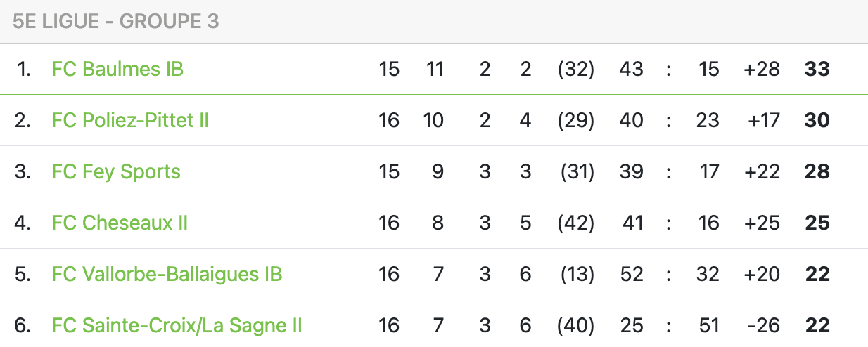Viewport: 868px width, 347px height.
Task: Click the (13) value in Vallorbe-Ballaigues row
Action: click(577, 274)
